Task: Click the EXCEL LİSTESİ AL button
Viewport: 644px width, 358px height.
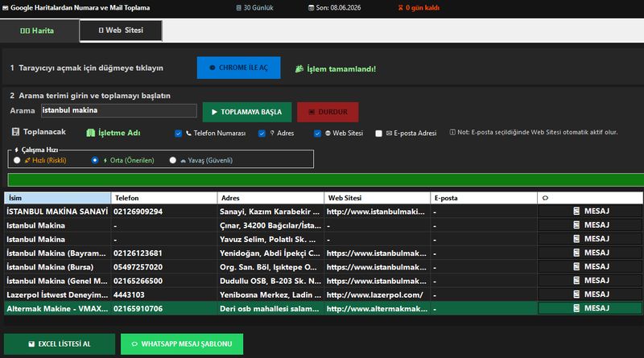Action: tap(60, 344)
